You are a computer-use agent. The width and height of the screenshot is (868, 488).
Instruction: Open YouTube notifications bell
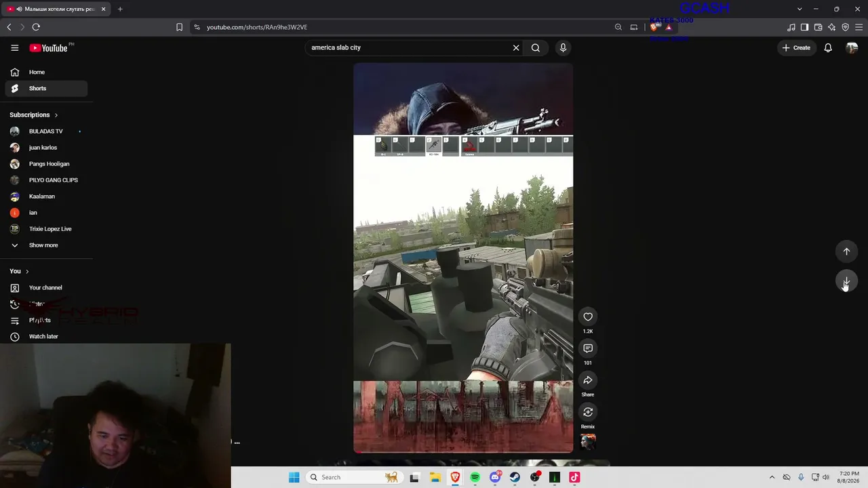click(828, 48)
